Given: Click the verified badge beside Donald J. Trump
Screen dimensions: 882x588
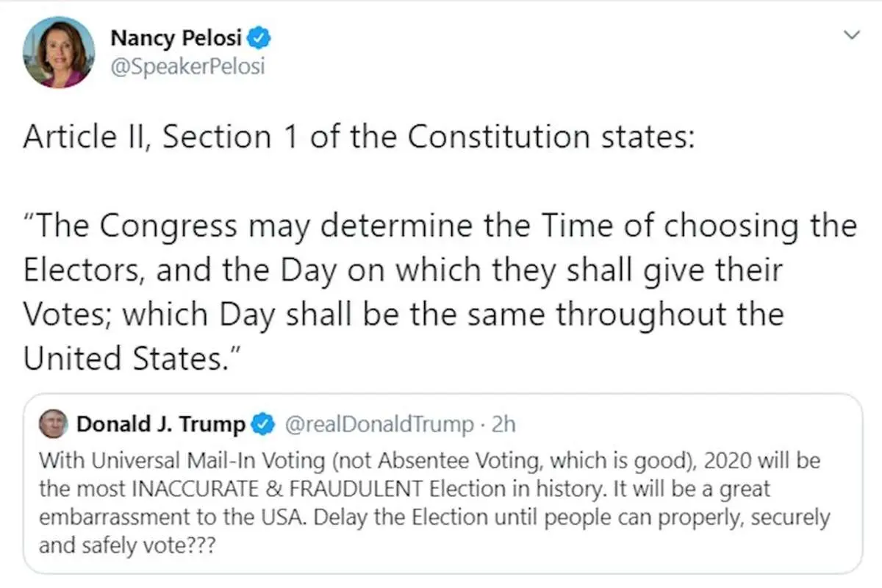Looking at the screenshot, I should click(x=262, y=424).
